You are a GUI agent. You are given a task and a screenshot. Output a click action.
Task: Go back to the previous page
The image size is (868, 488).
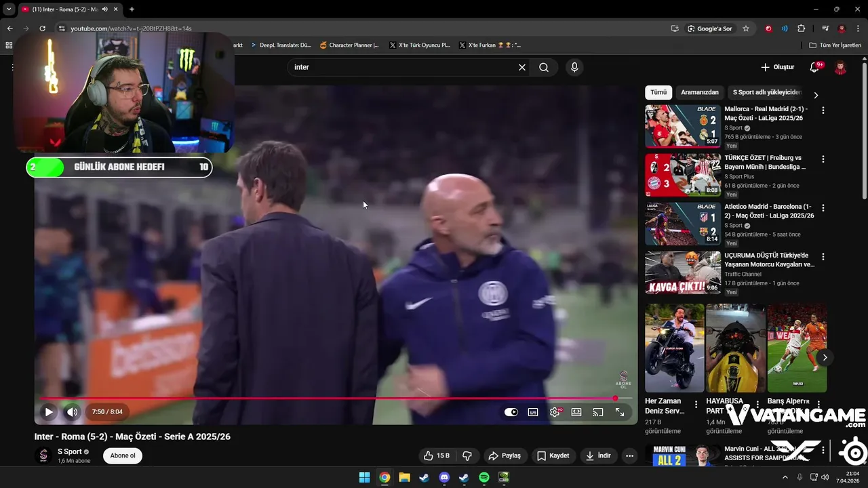coord(9,28)
